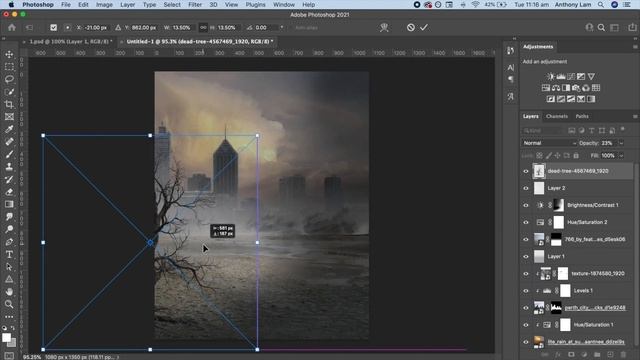
Task: Open the Wi-Fi status menu
Action: pos(475,4)
